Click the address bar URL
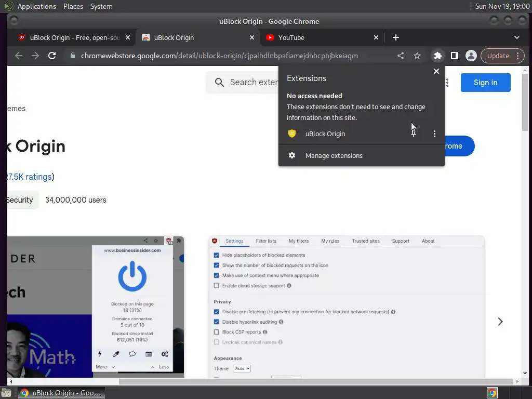This screenshot has height=399, width=532. point(219,56)
